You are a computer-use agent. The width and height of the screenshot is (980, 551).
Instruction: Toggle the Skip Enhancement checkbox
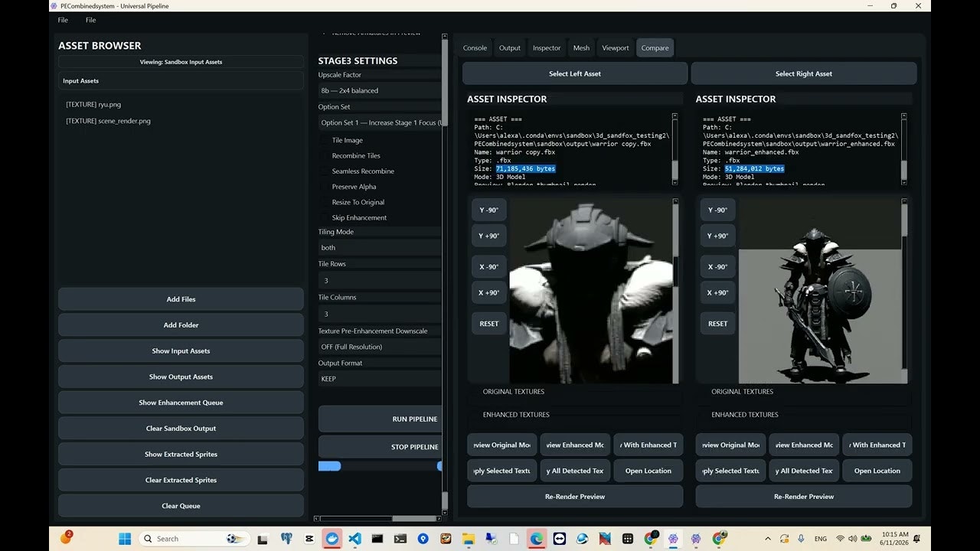[325, 218]
